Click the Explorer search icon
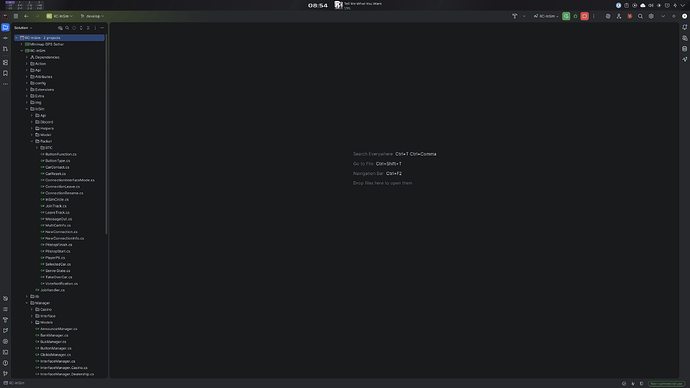Screen dimensions: 690x388 pyautogui.click(x=67, y=28)
